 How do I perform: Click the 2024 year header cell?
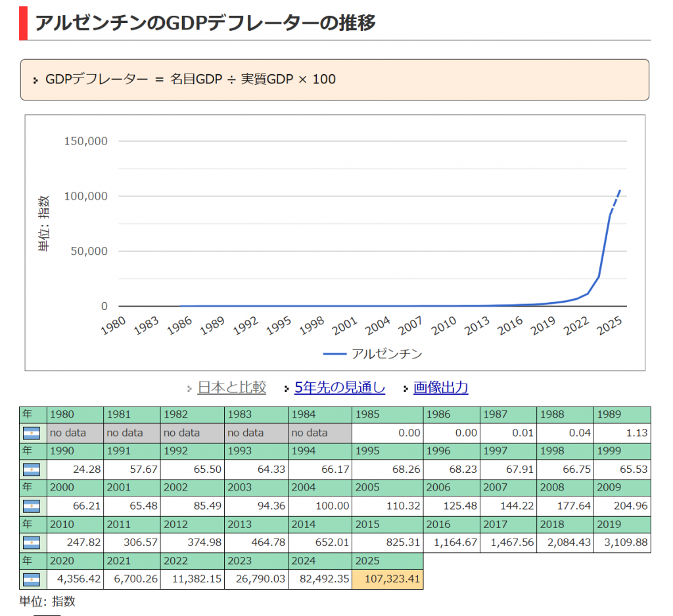[x=320, y=561]
